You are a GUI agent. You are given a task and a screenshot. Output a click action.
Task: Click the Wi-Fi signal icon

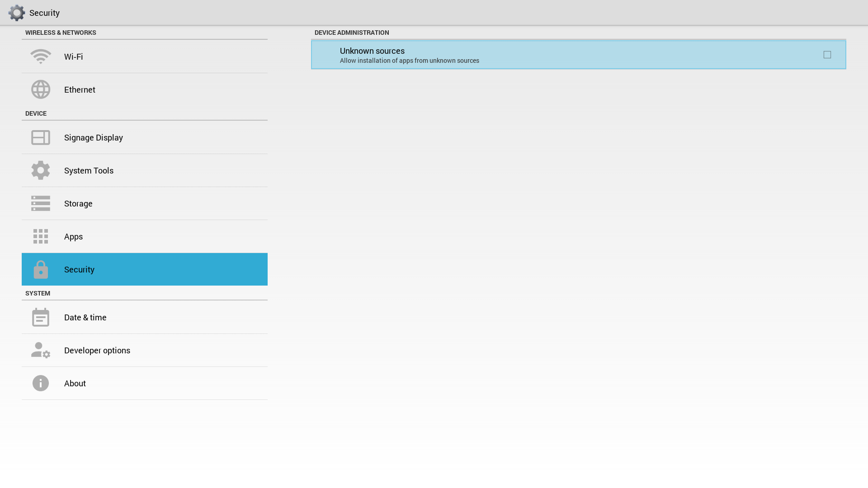tap(41, 56)
